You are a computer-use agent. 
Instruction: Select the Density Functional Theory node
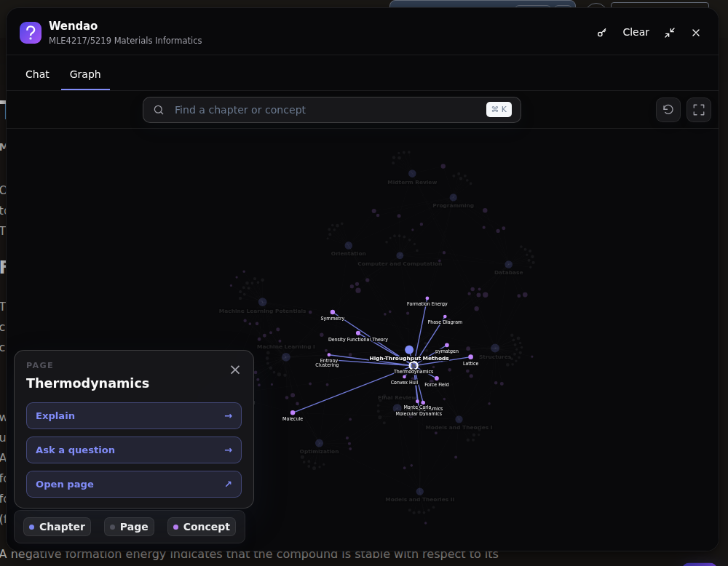click(x=358, y=333)
